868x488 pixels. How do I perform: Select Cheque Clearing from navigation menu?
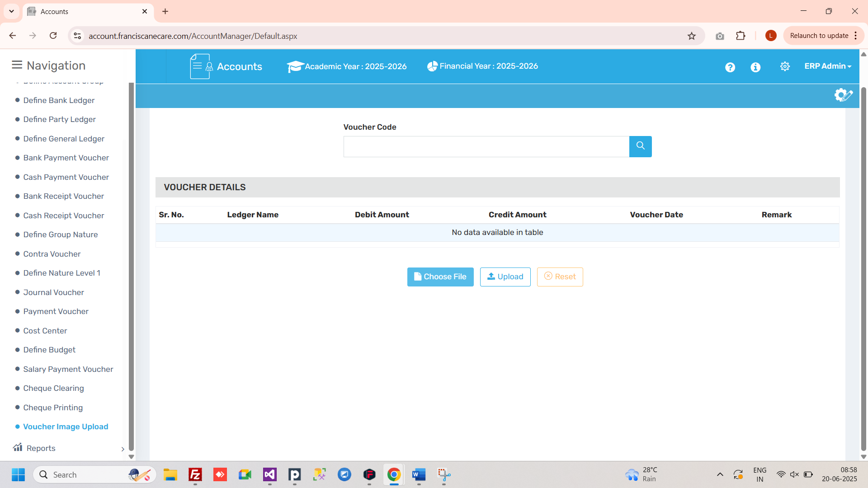click(53, 388)
